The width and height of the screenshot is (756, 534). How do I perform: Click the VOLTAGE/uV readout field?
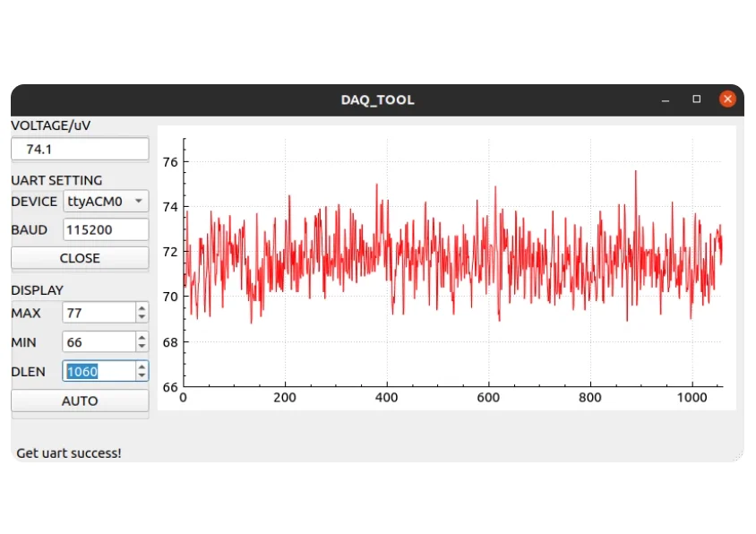click(80, 149)
